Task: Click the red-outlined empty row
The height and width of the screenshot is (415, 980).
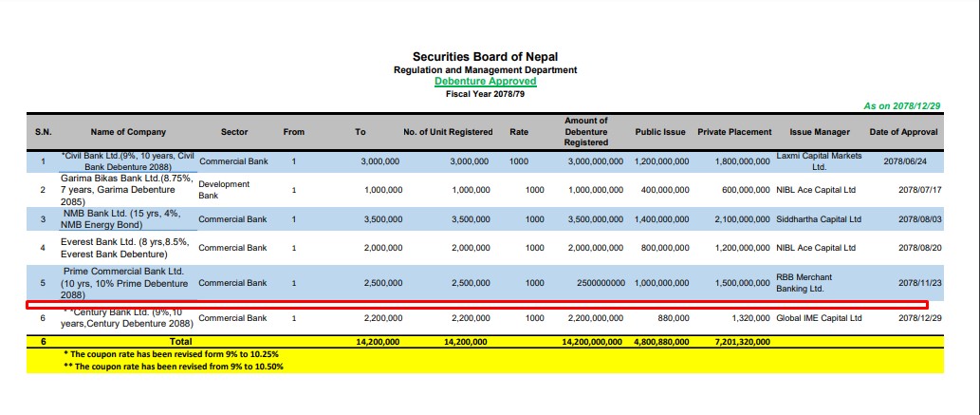Action: (476, 304)
